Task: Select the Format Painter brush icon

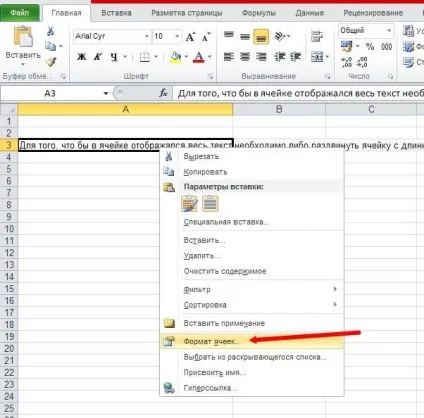Action: coord(51,62)
